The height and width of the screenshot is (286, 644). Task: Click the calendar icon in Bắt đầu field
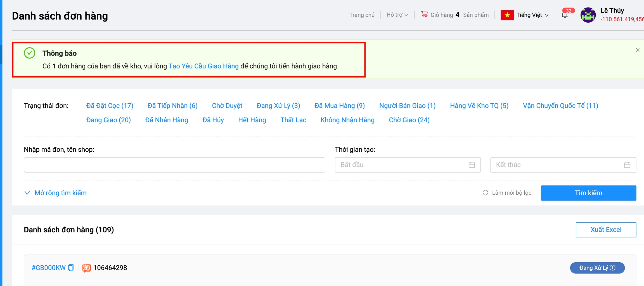point(472,165)
